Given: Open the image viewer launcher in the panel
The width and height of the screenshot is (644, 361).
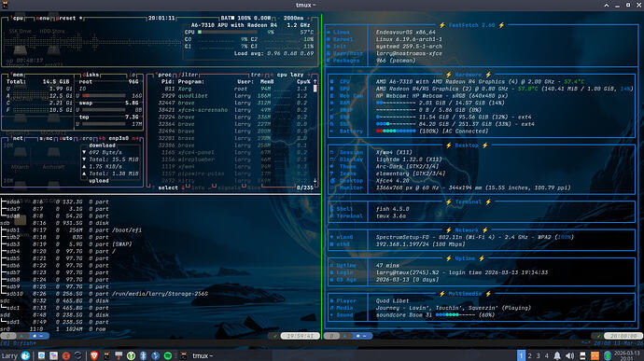Looking at the screenshot, I should point(54,355).
